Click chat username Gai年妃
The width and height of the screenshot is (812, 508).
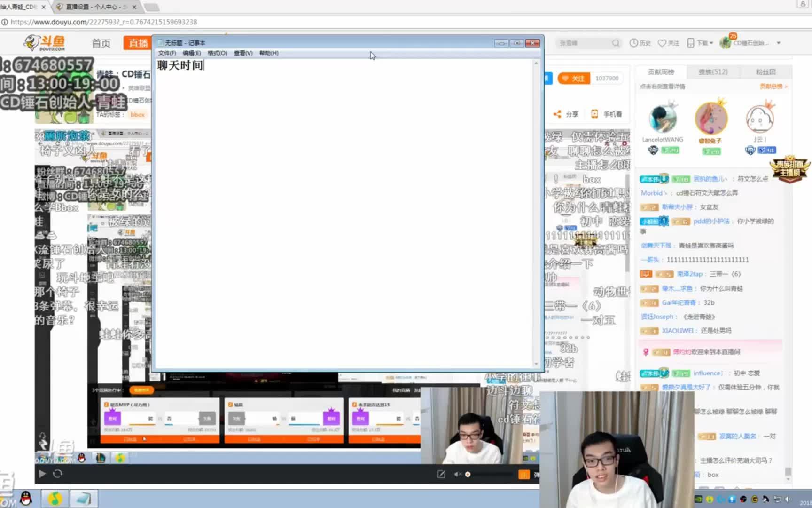[679, 302]
